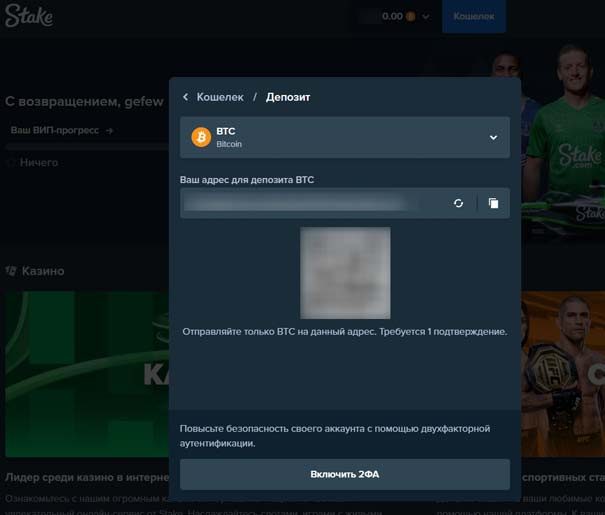Click the coin icon next to 0.00 balance
This screenshot has height=515, width=605.
coord(411,17)
